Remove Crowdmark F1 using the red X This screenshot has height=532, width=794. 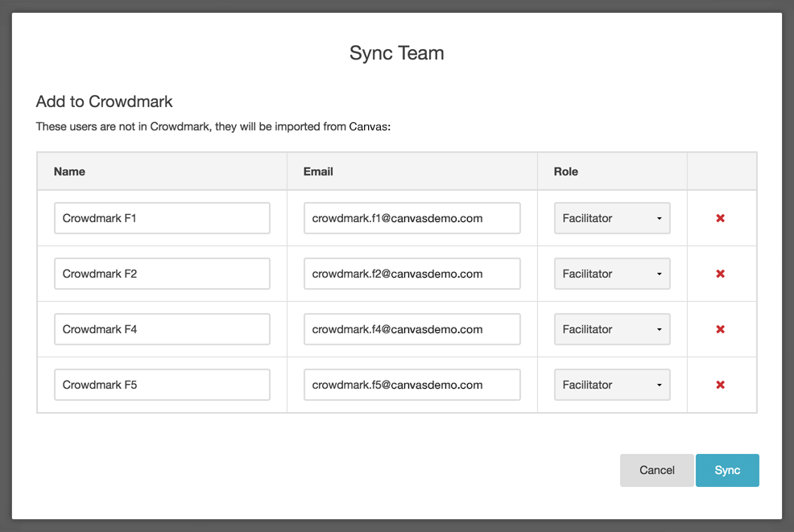tap(721, 217)
